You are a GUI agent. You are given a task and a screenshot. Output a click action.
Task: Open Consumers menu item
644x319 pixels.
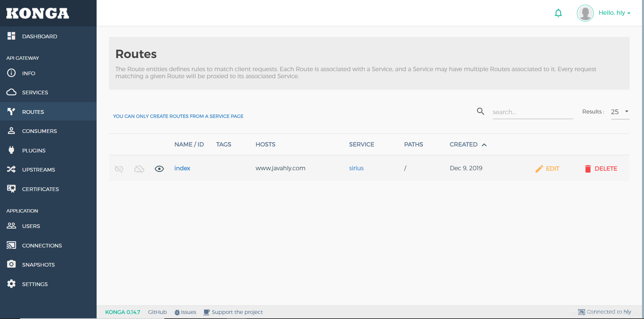coord(48,131)
